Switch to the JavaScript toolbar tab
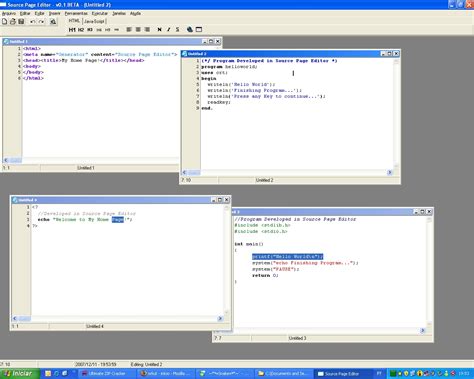Screen dimensions: 474x379 94,21
